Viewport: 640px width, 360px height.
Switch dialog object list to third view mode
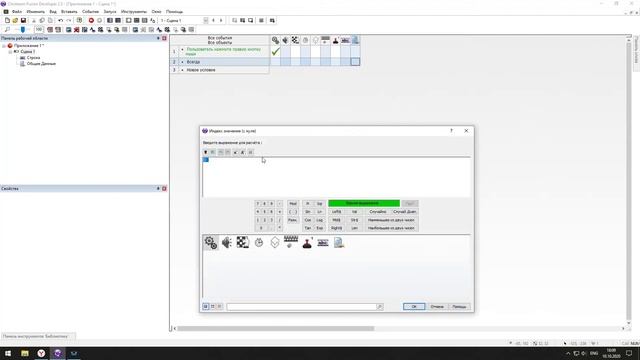tap(220, 307)
